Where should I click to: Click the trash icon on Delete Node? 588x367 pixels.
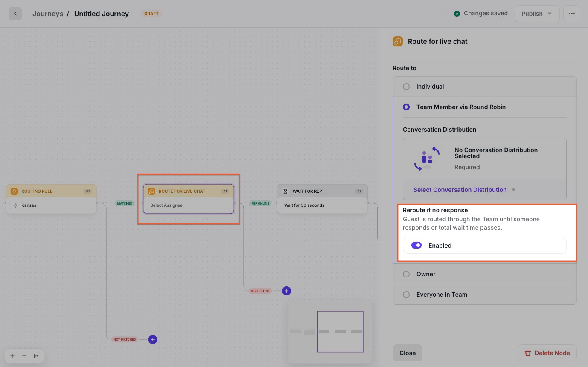pos(528,353)
